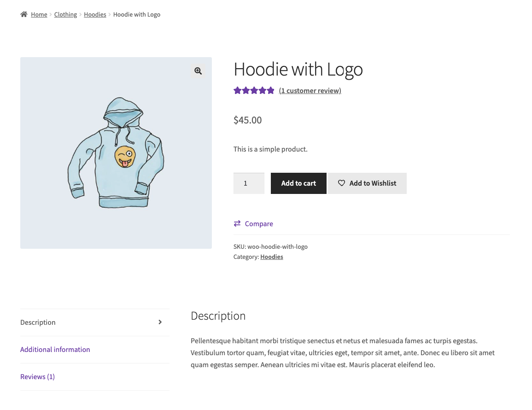Click the Compare link
Image resolution: width=532 pixels, height=410 pixels.
pos(259,224)
